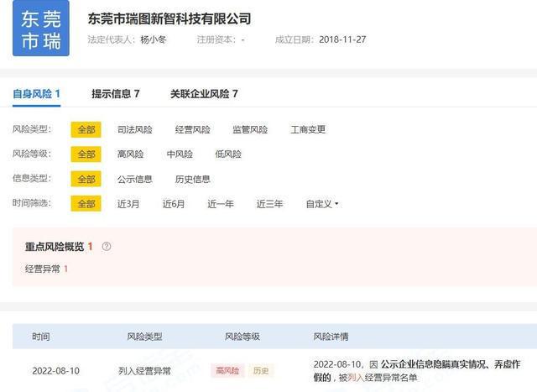The width and height of the screenshot is (537, 392).
Task: Filter time range to 近6月
Action: [174, 204]
